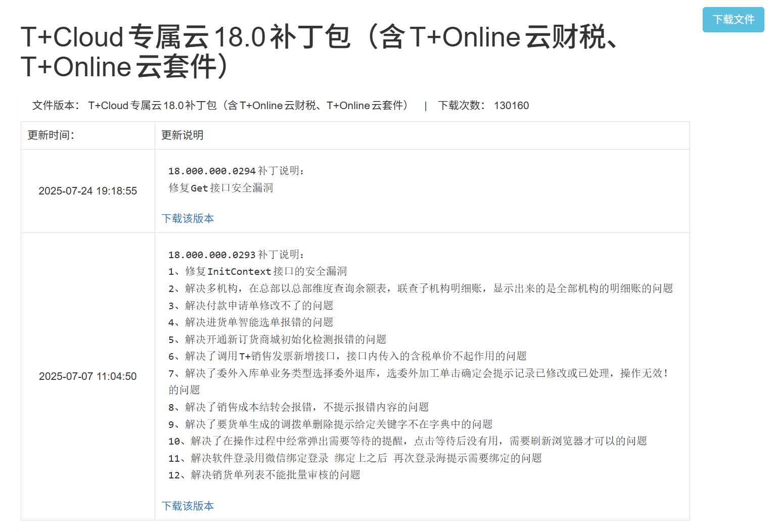
Task: Click note 3 about 付款申请单 modification issue
Action: (251, 306)
